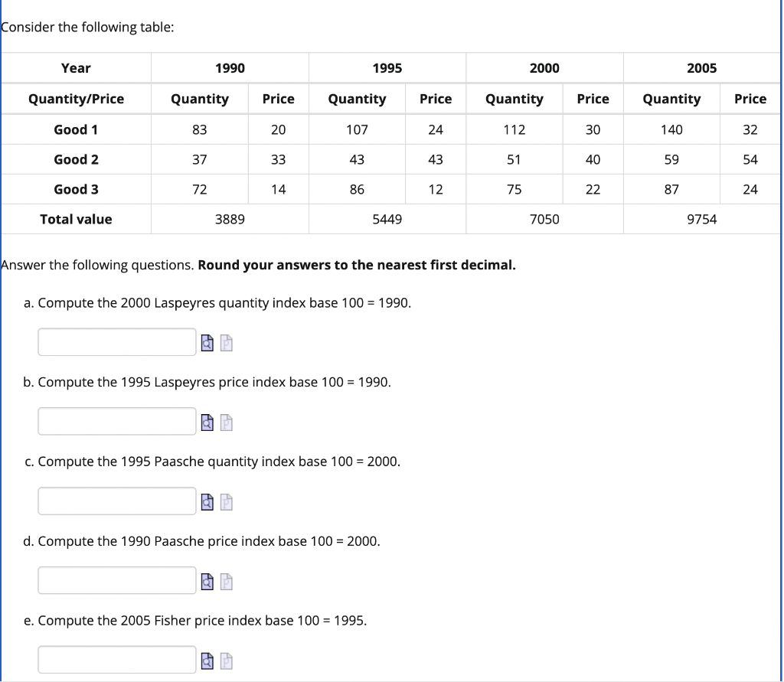This screenshot has width=784, height=682.
Task: Click the P document icon beside question b
Action: coord(226,422)
